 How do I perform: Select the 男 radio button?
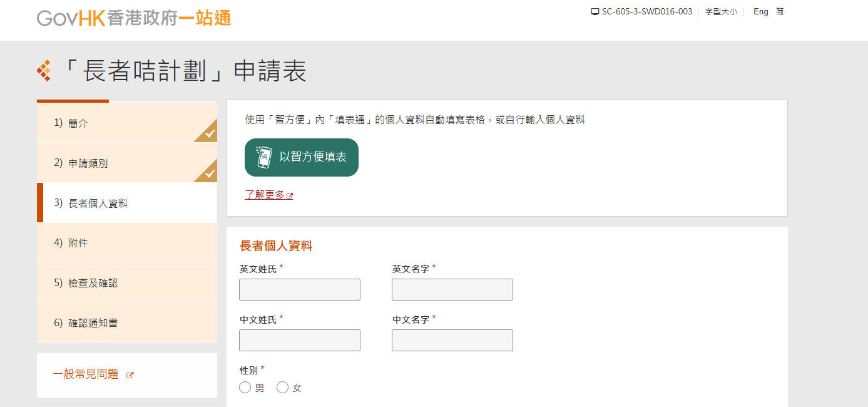245,388
